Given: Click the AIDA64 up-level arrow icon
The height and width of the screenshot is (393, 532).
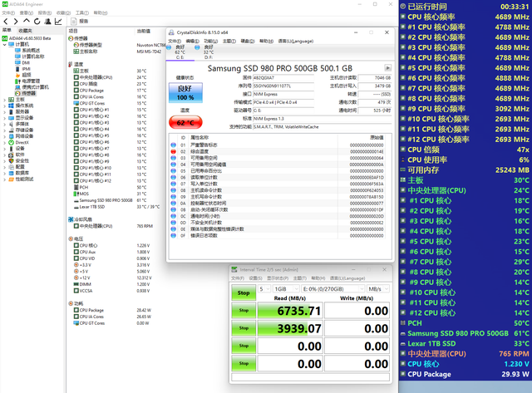Looking at the screenshot, I should pos(26,21).
